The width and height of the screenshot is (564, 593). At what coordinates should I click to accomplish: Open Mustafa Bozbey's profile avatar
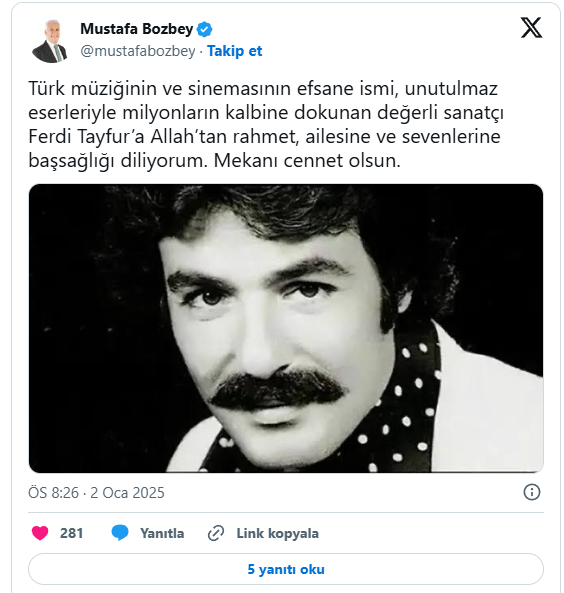50,41
